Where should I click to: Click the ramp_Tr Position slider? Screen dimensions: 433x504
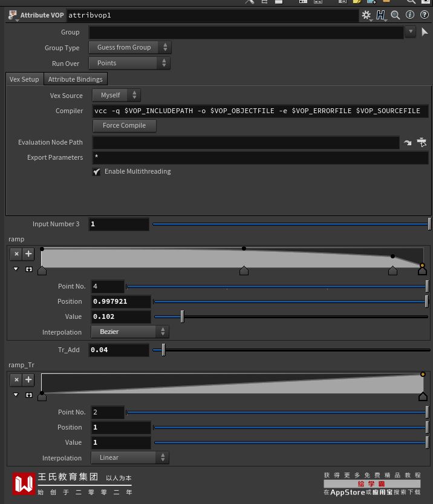click(291, 428)
